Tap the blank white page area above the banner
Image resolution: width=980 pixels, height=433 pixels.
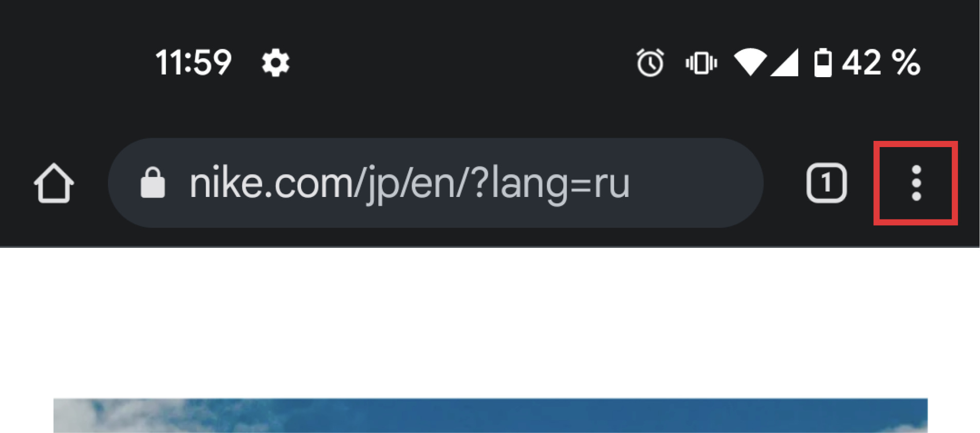click(490, 322)
